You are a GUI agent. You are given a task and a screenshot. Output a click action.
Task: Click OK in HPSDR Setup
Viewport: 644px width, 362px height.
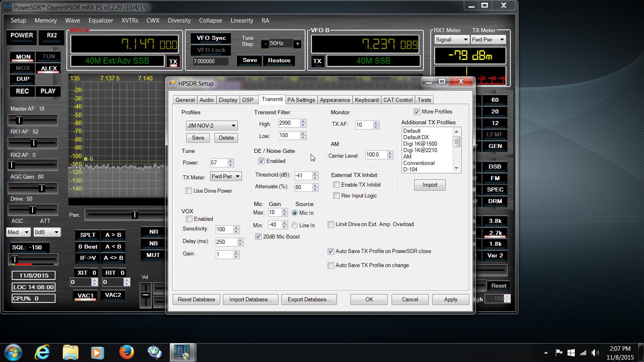pos(369,299)
